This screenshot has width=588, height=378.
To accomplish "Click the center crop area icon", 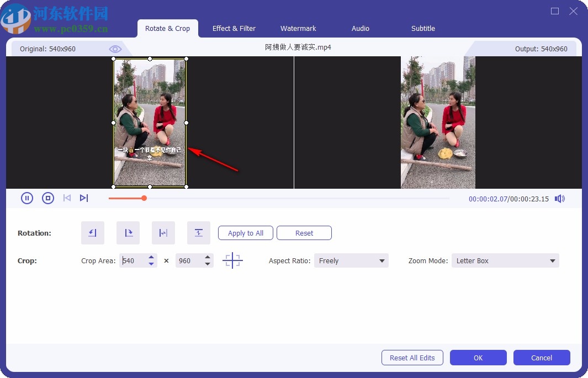I will 232,260.
